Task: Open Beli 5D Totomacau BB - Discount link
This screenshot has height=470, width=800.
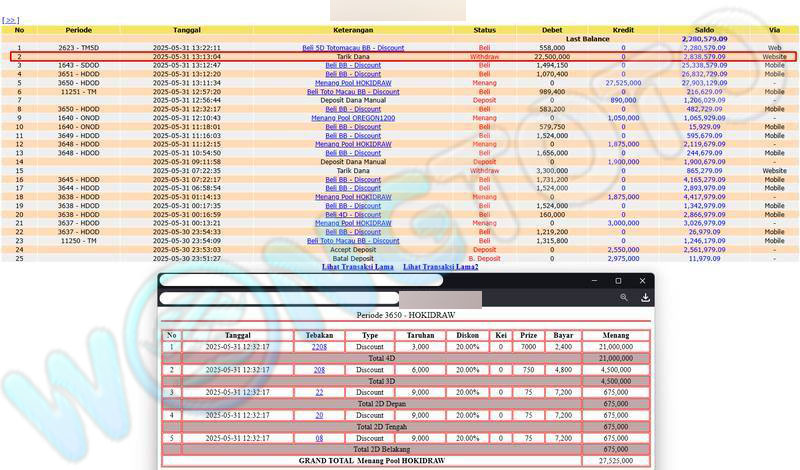Action: pos(353,47)
